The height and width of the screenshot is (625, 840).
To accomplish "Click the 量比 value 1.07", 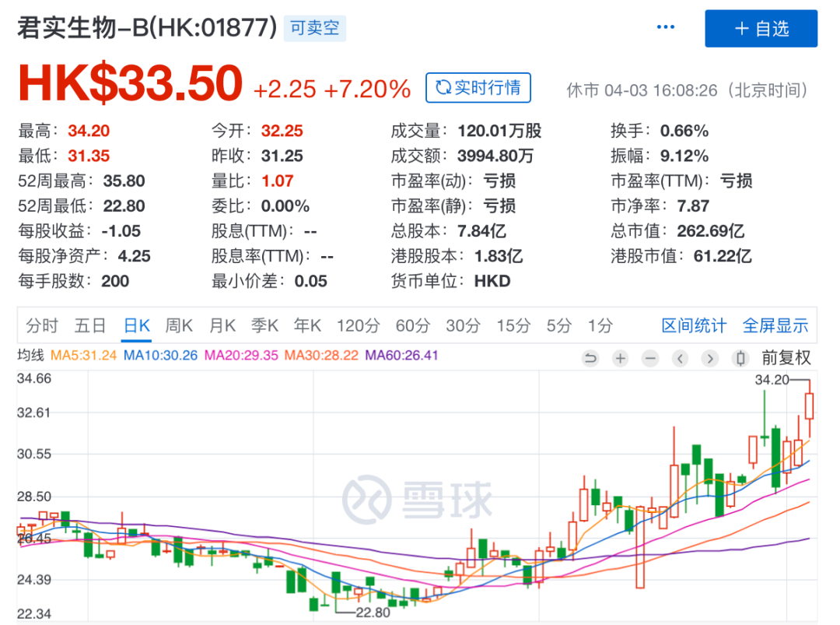I will (277, 181).
